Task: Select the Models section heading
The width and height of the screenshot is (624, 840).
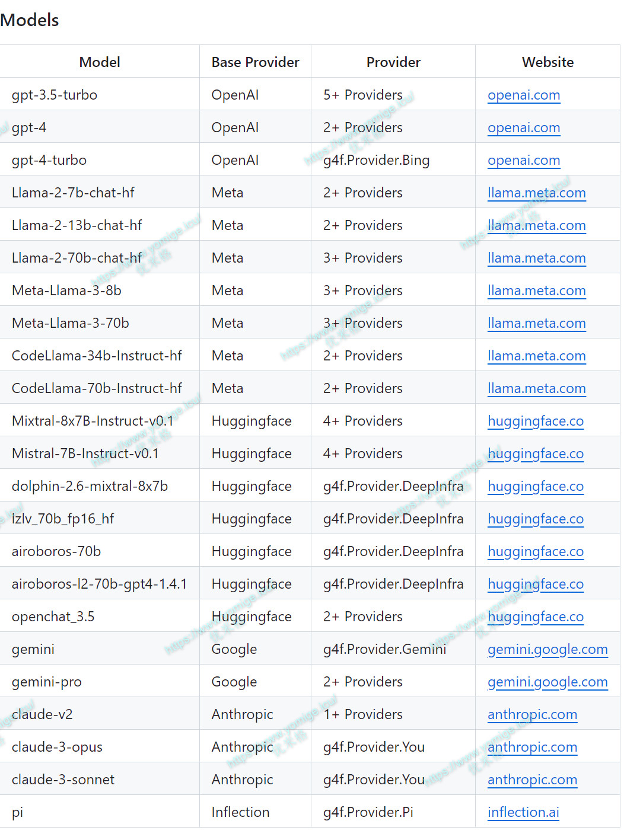Action: tap(30, 20)
